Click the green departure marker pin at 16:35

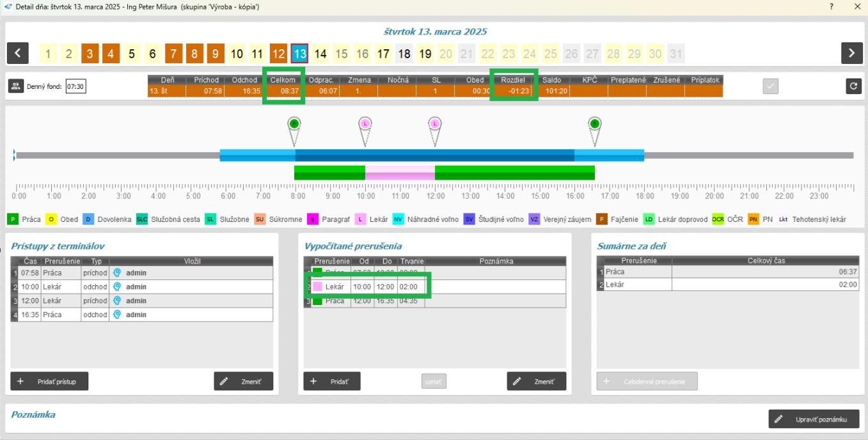(x=594, y=124)
